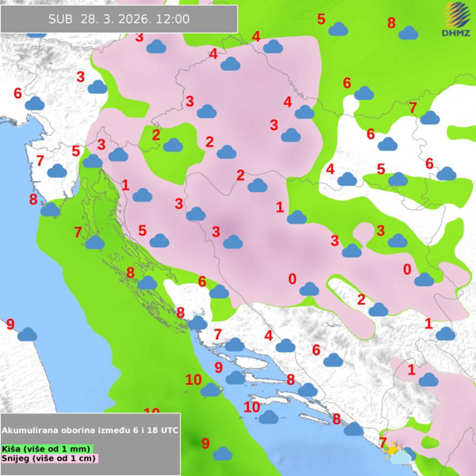The image size is (476, 476).
Task: Click the cloud icon partly hidden under the date header
Action: (x=36, y=34)
